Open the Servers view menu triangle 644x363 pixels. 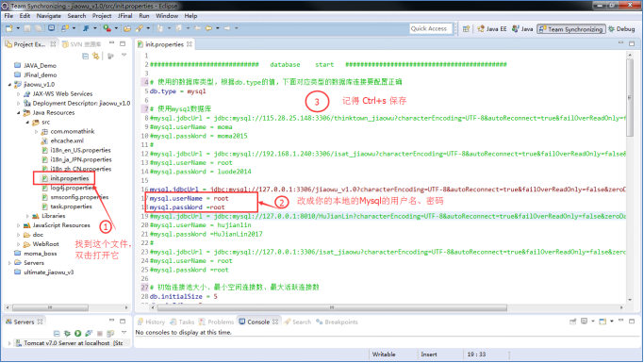point(124,332)
